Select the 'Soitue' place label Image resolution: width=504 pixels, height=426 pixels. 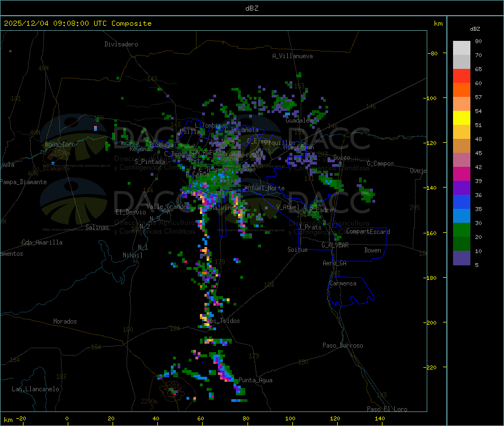[297, 250]
